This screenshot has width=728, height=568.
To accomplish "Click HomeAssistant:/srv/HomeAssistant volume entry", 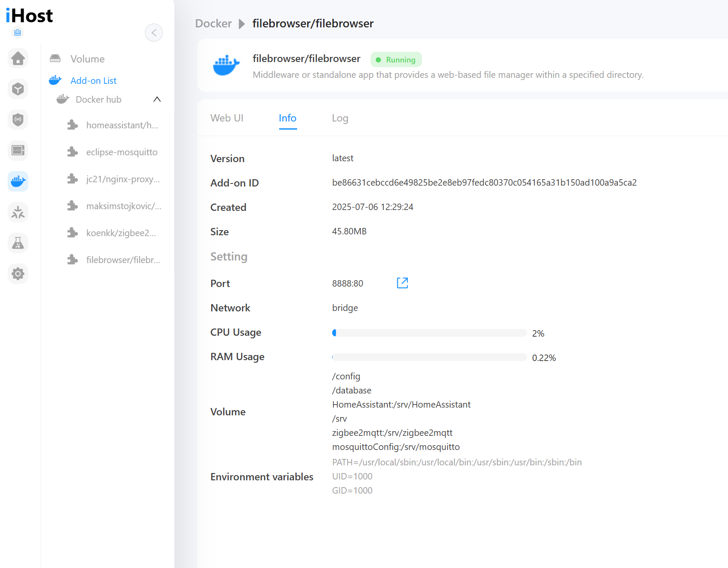I will (x=401, y=405).
